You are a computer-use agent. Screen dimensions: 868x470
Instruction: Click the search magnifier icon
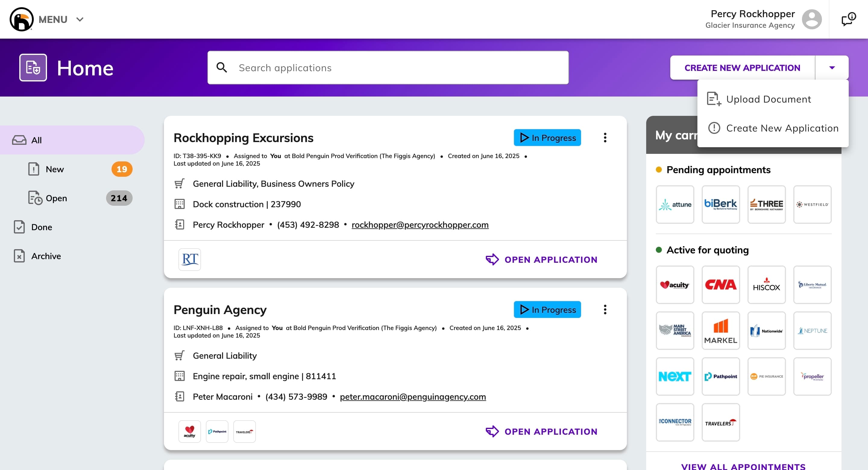222,68
